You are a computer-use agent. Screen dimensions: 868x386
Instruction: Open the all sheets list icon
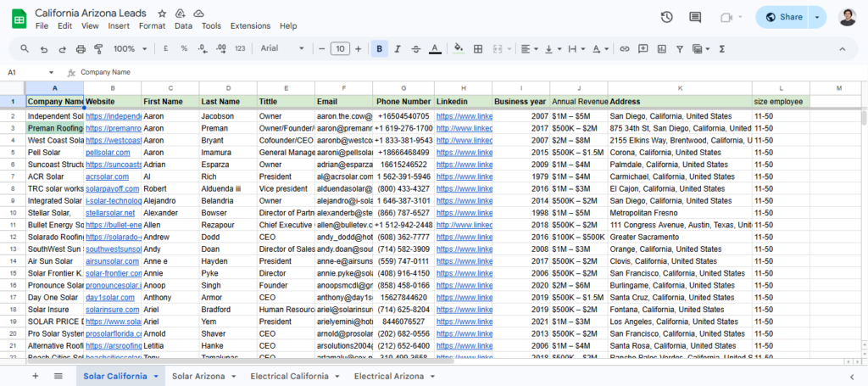pyautogui.click(x=58, y=376)
